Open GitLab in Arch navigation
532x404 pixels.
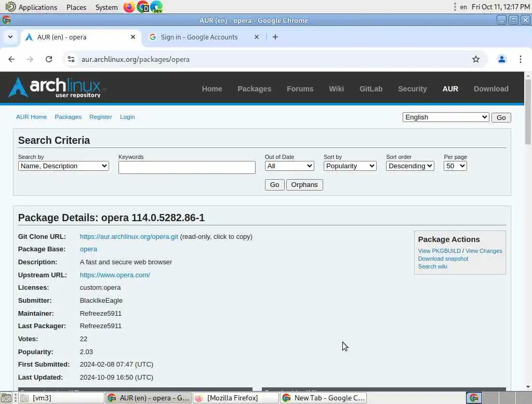click(x=371, y=89)
